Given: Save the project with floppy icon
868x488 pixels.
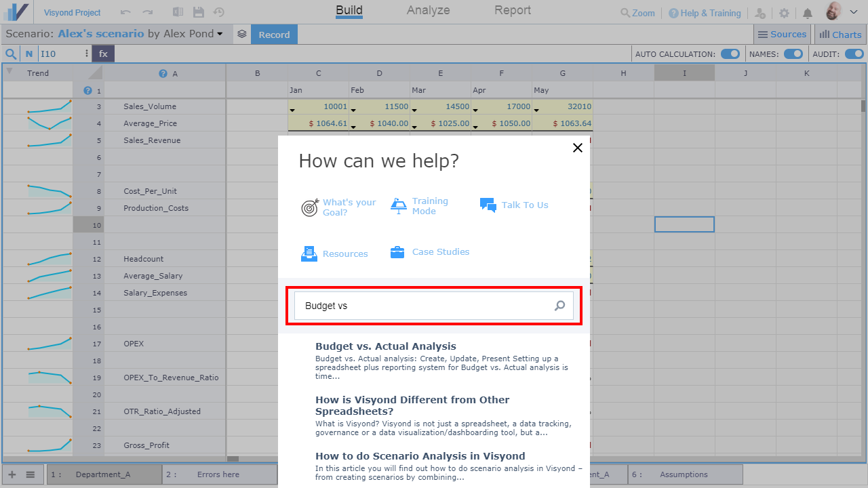Looking at the screenshot, I should tap(199, 12).
